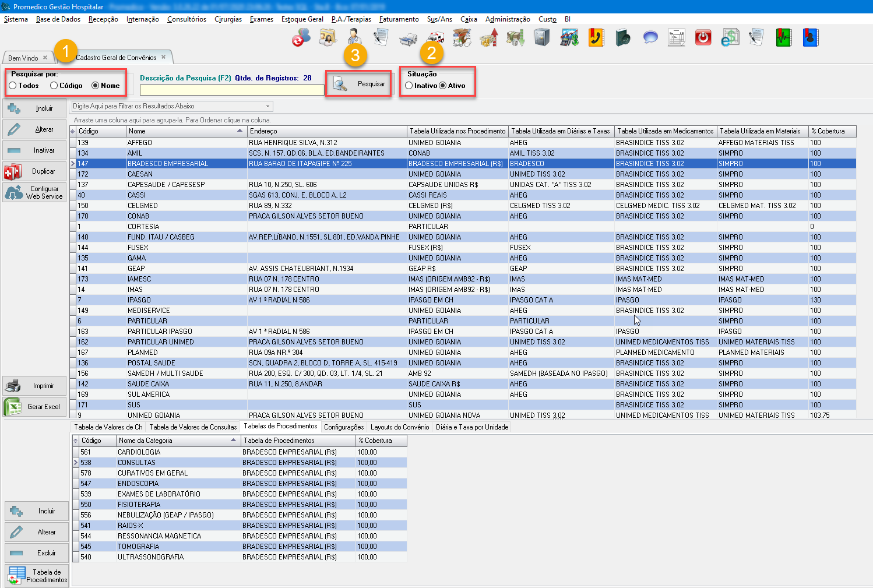Open the yellow phone book icon
Screen dimensions: 873x588
point(596,38)
